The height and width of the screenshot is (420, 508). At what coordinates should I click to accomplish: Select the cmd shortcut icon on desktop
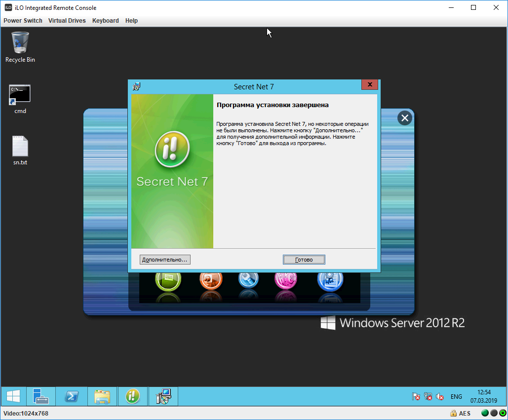point(20,99)
